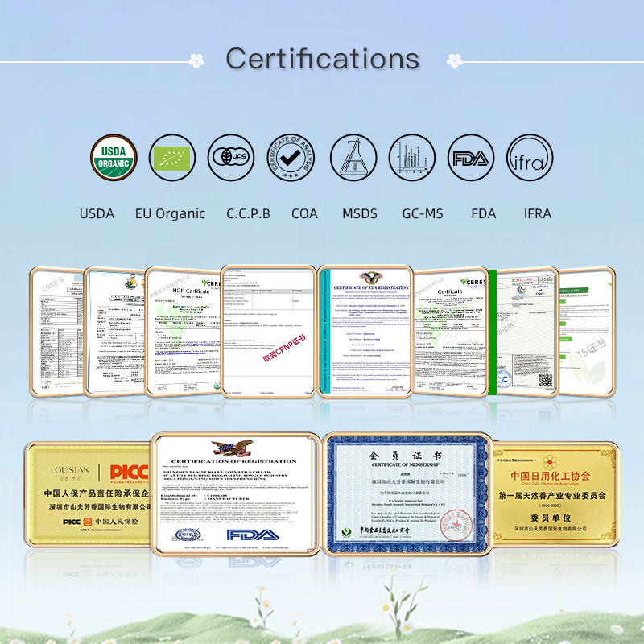Screen dimensions: 644x644
Task: Click the flower emblem on gold association plaque
Action: 550,462
